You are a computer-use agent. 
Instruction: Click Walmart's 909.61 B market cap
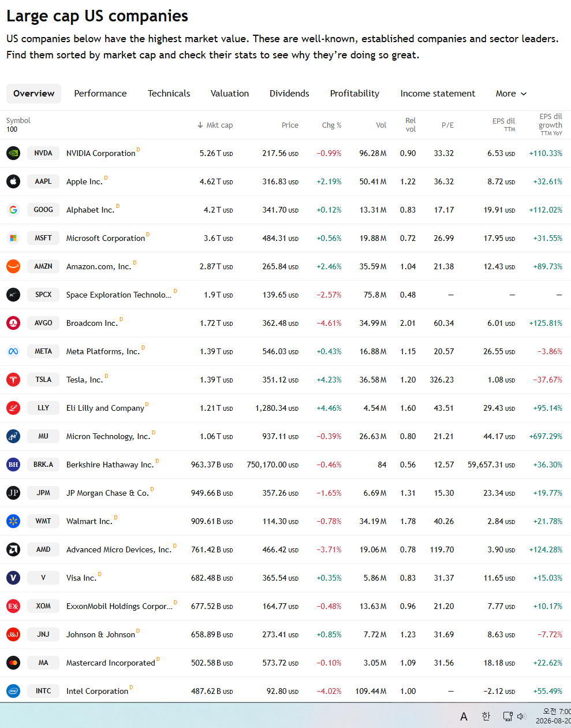click(212, 521)
